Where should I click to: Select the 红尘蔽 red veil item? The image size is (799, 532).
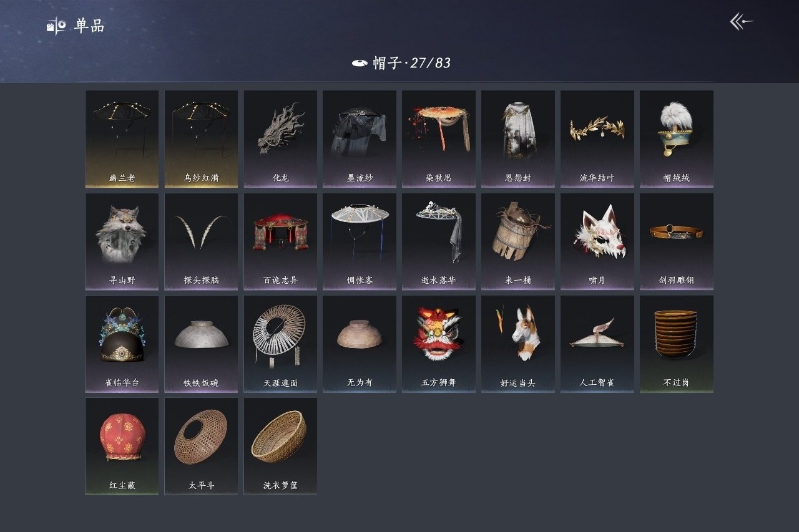click(x=122, y=446)
